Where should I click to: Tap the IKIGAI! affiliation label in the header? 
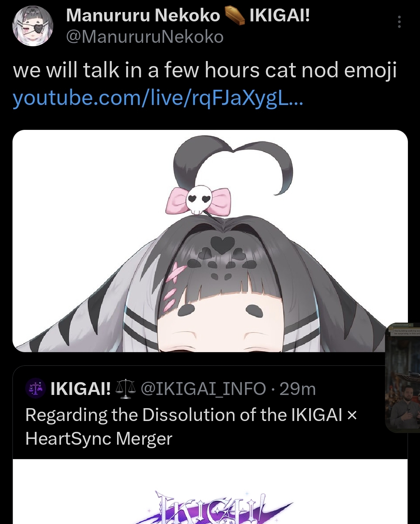280,16
